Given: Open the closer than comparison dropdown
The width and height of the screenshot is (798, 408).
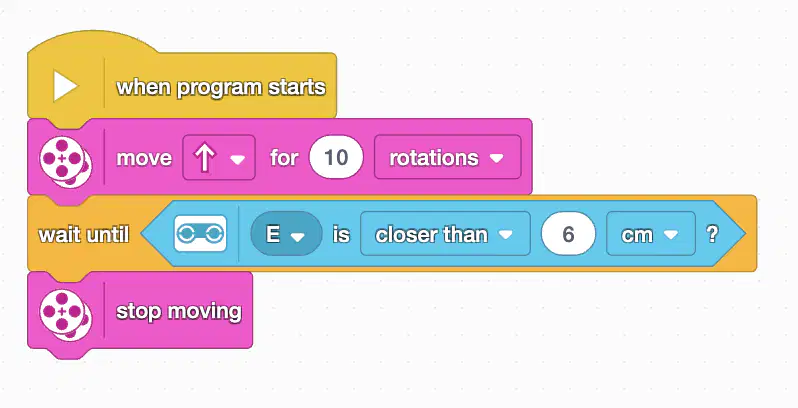Looking at the screenshot, I should (445, 234).
